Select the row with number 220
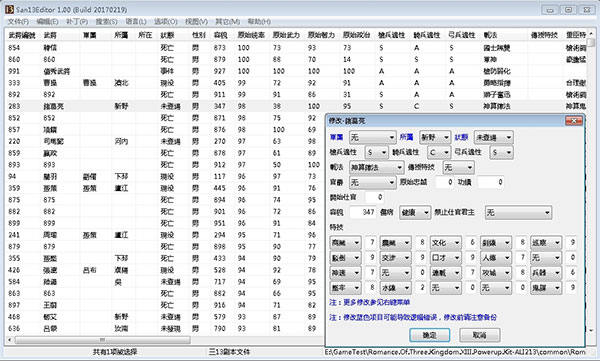This screenshot has width=600, height=361. tap(165, 141)
